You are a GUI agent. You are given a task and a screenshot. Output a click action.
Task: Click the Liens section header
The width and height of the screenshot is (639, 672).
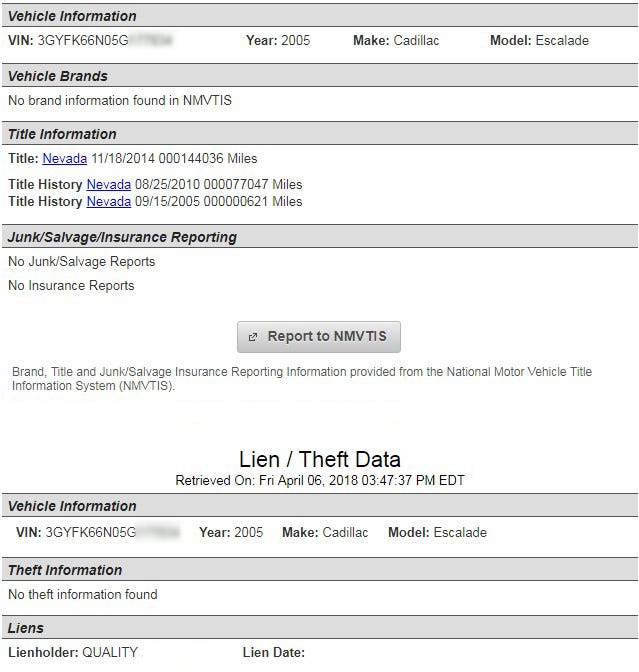point(320,627)
